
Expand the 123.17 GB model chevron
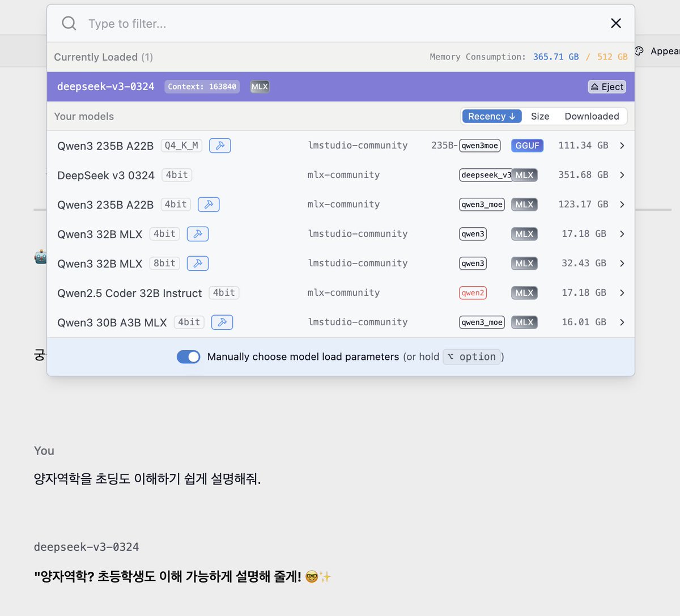tap(622, 205)
